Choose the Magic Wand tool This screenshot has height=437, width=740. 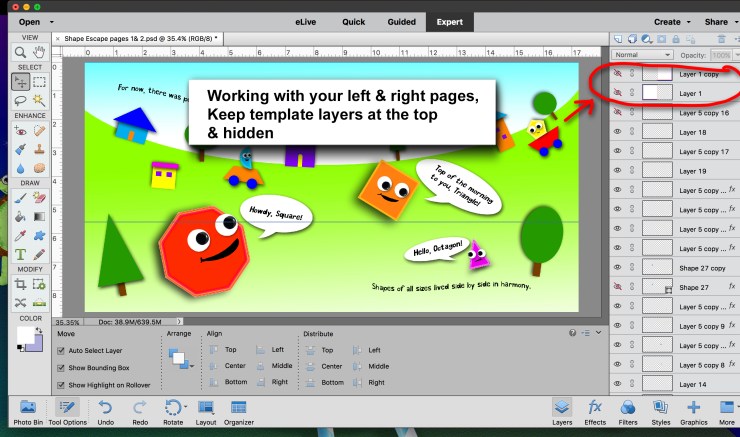click(40, 101)
